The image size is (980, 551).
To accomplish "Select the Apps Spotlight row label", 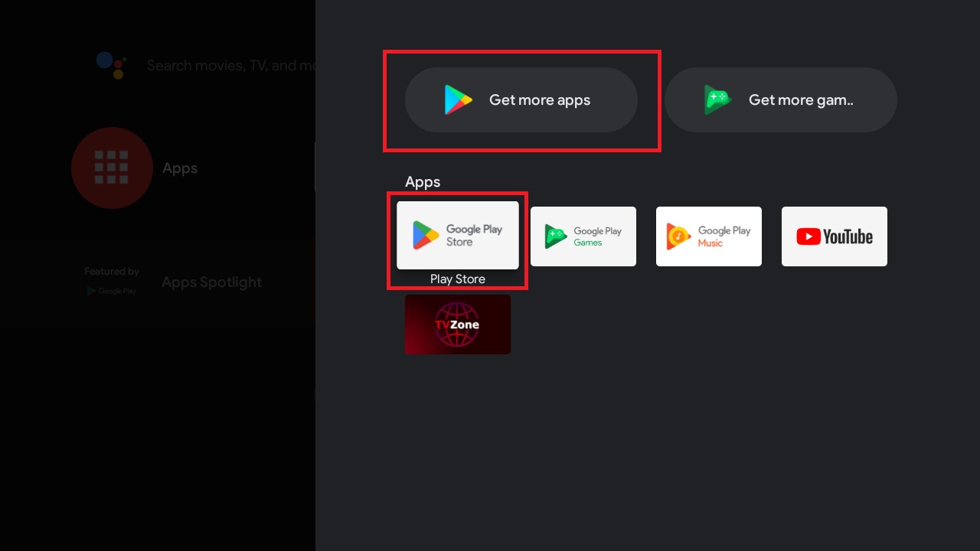I will tap(211, 282).
